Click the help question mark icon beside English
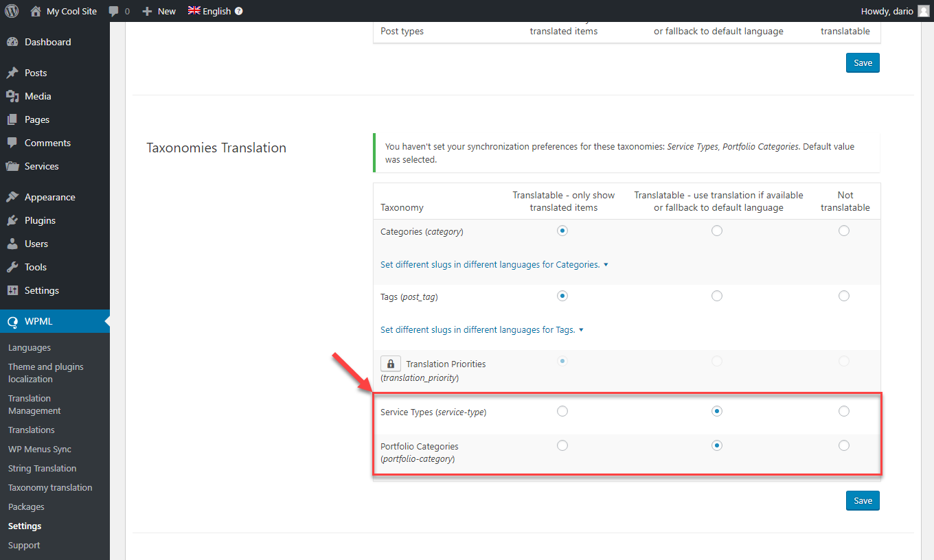The image size is (934, 560). click(238, 11)
